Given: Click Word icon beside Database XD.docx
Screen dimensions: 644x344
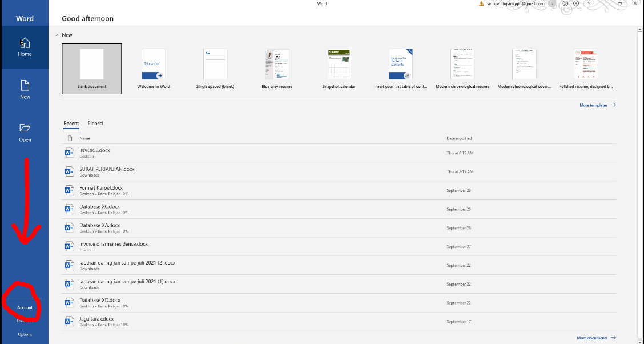Looking at the screenshot, I should coord(69,303).
